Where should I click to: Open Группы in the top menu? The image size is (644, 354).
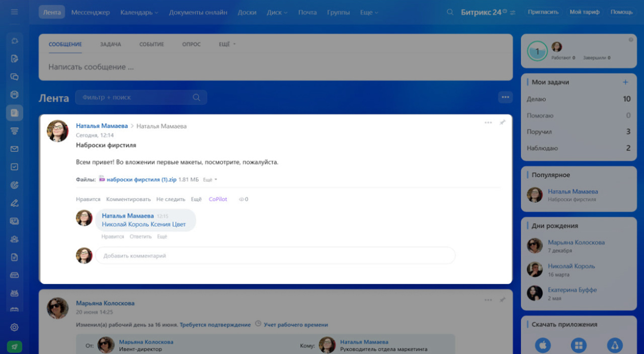point(339,12)
